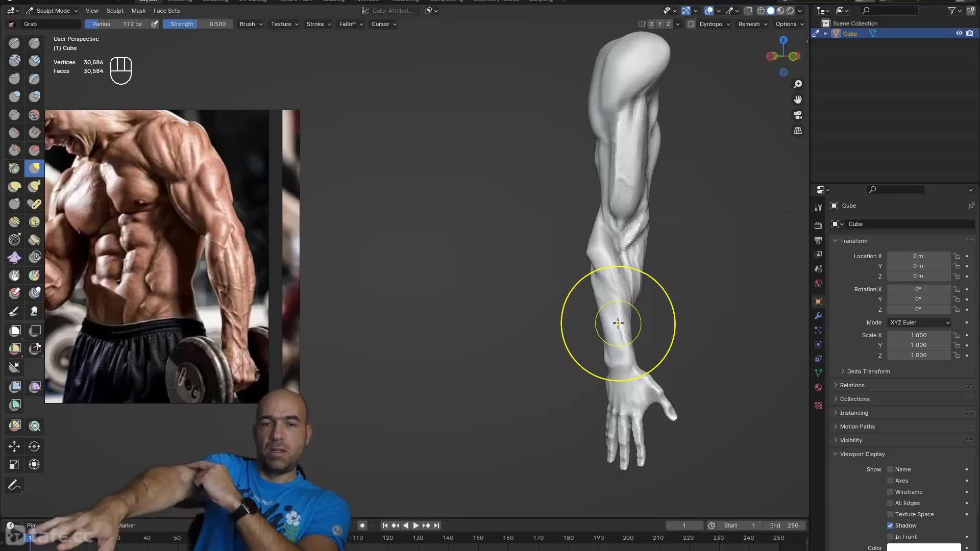Open the View menu
The width and height of the screenshot is (980, 551).
(x=92, y=11)
